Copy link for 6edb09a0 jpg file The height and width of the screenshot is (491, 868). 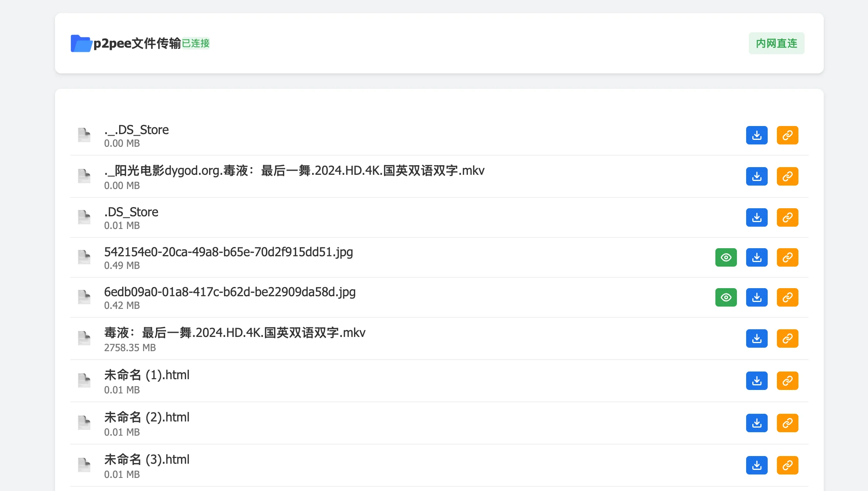[787, 297]
